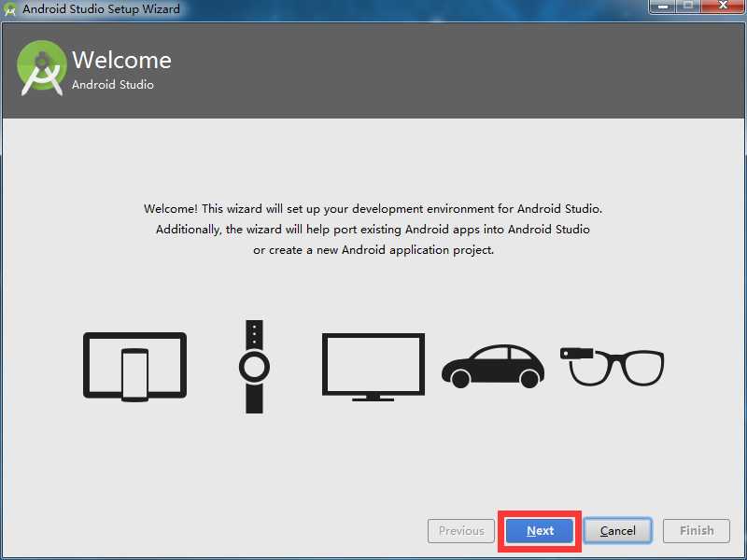
Task: Click the 'Additionally, the wizard will help' line
Action: 373,230
